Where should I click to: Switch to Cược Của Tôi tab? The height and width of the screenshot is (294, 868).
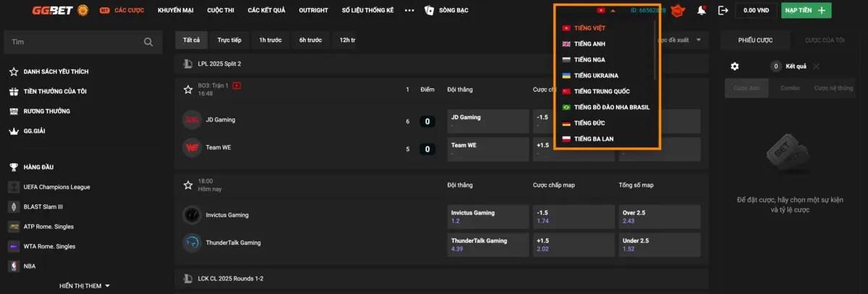(x=825, y=40)
